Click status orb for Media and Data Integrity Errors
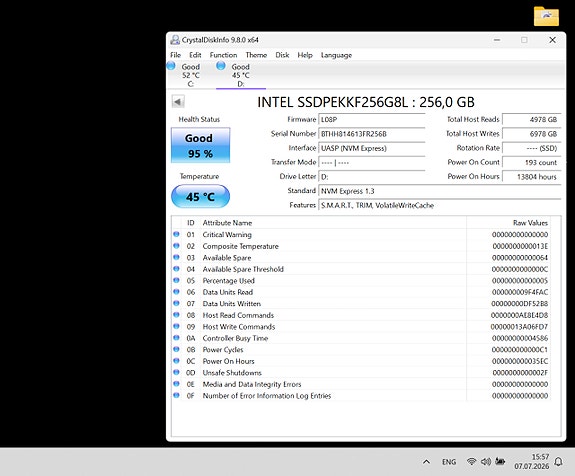Image resolution: width=575 pixels, height=476 pixels. (x=176, y=384)
